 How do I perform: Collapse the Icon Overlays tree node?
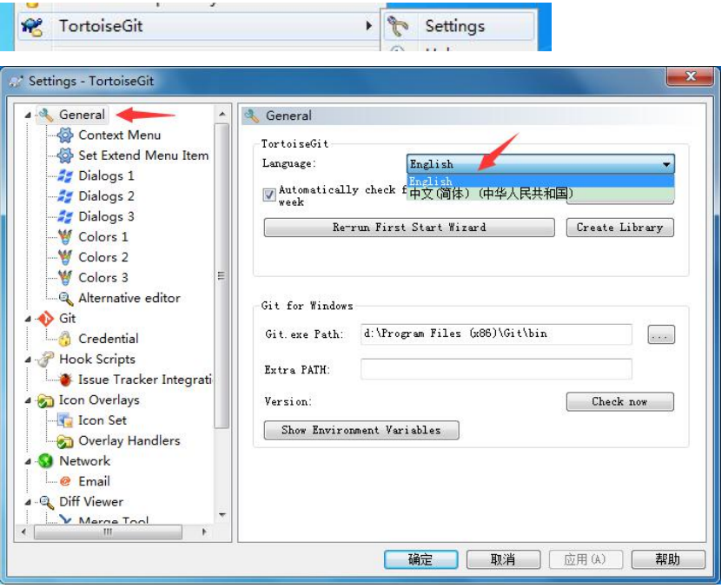click(28, 400)
